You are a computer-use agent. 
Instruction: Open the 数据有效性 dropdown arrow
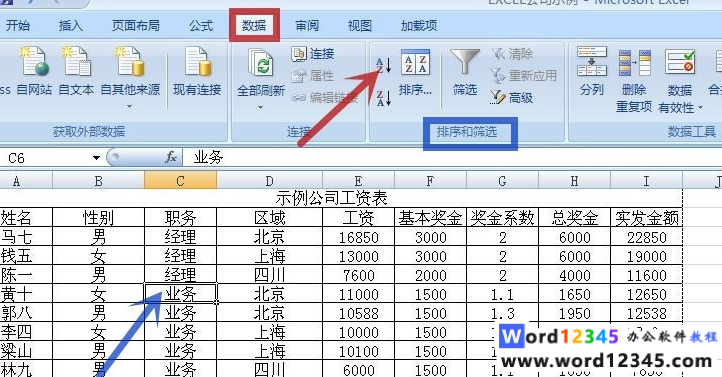[701, 108]
